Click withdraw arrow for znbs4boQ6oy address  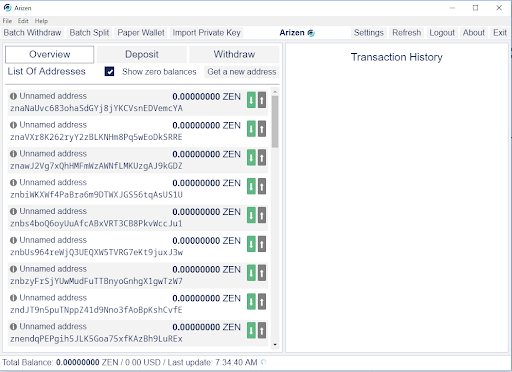point(262,215)
